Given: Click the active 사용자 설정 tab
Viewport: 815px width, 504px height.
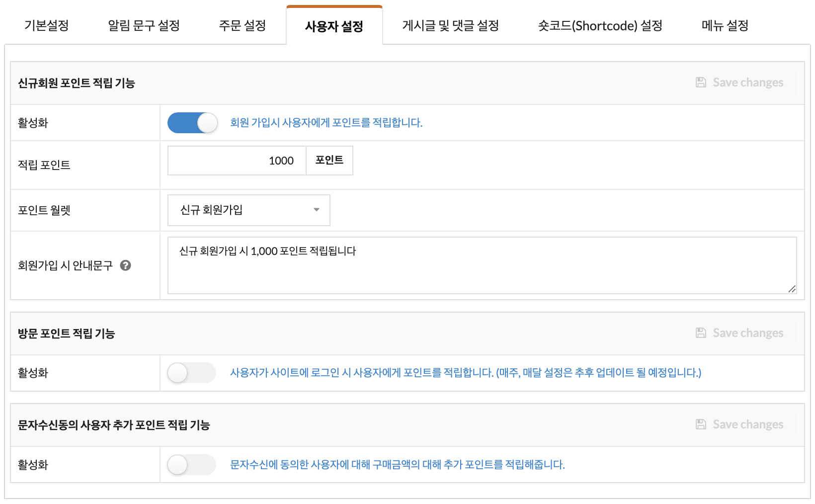Looking at the screenshot, I should pyautogui.click(x=334, y=26).
